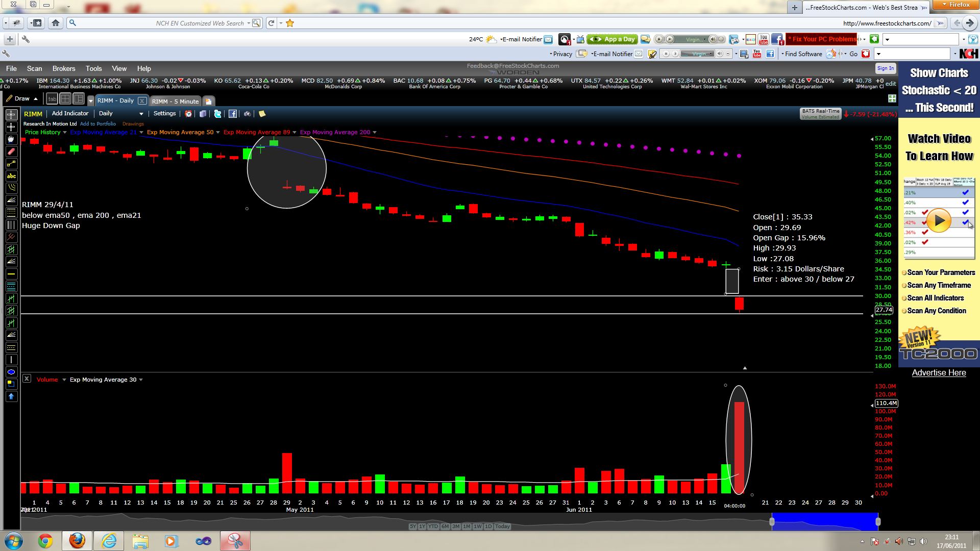Click the Firefox home button

pyautogui.click(x=56, y=23)
